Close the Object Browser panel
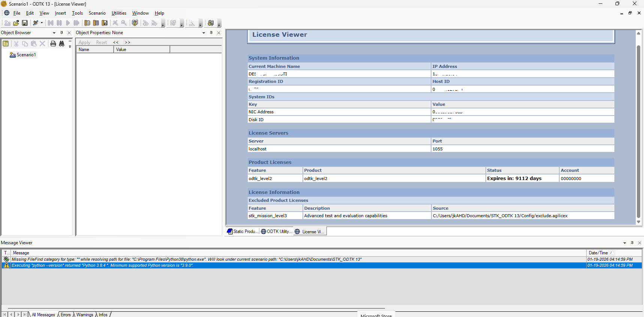 [x=69, y=33]
